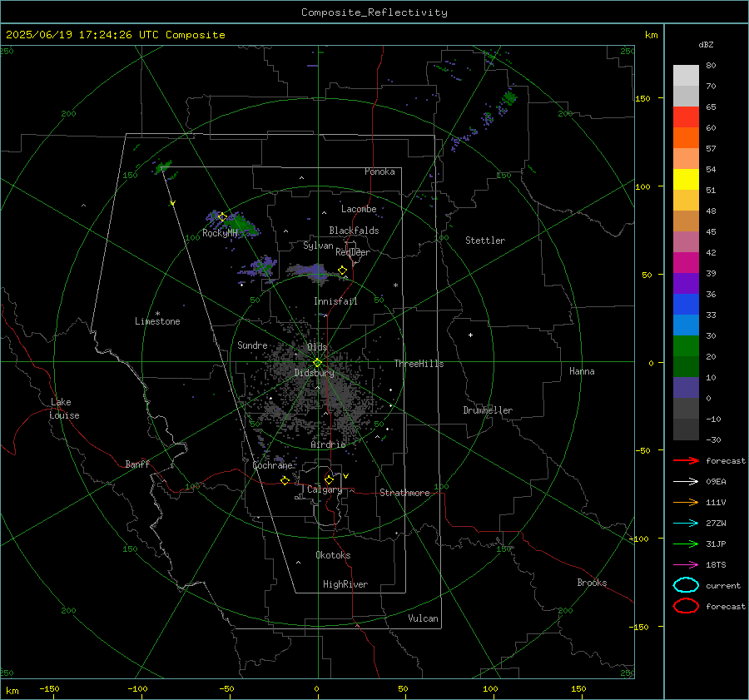Click the Vulcan label
Viewport: 749px width, 700px height.
[x=424, y=618]
